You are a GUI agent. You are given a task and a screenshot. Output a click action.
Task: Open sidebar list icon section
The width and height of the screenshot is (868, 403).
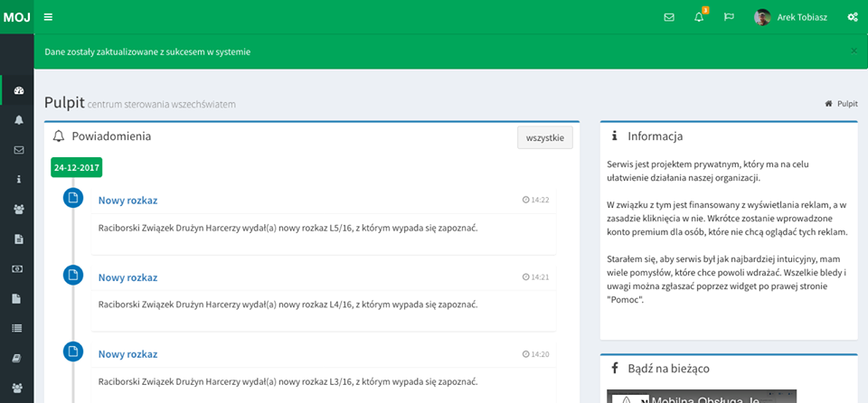point(18,329)
